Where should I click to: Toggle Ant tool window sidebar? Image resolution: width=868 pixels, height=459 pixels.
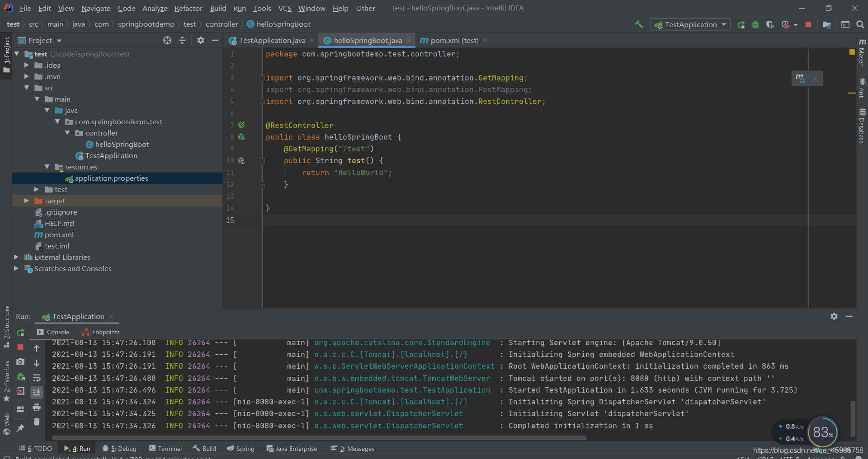pyautogui.click(x=862, y=88)
